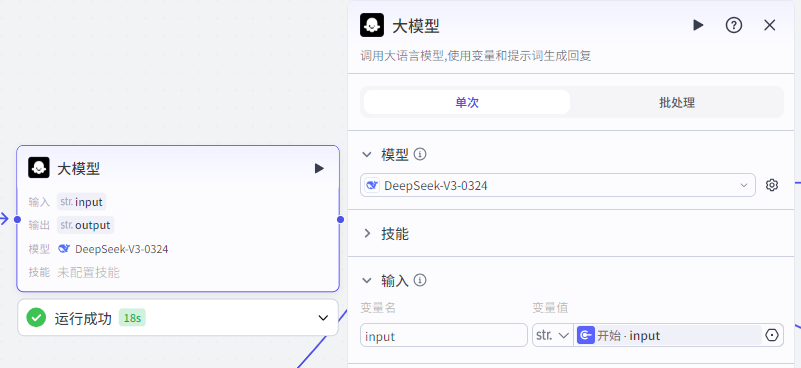This screenshot has width=801, height=368.
Task: Expand the 技能 section
Action: pyautogui.click(x=367, y=234)
